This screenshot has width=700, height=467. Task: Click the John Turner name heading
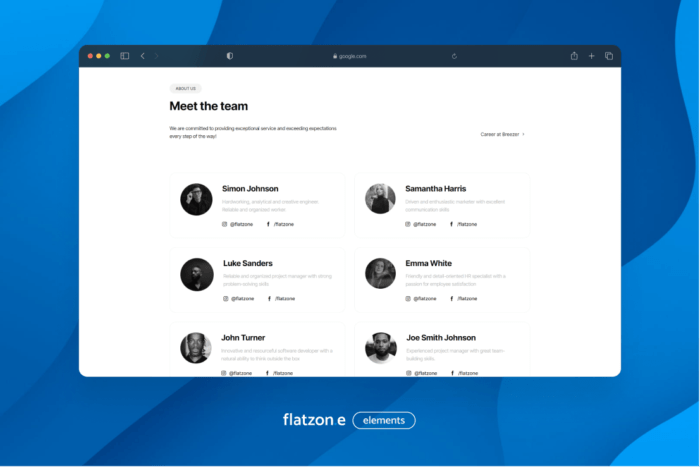[243, 338]
